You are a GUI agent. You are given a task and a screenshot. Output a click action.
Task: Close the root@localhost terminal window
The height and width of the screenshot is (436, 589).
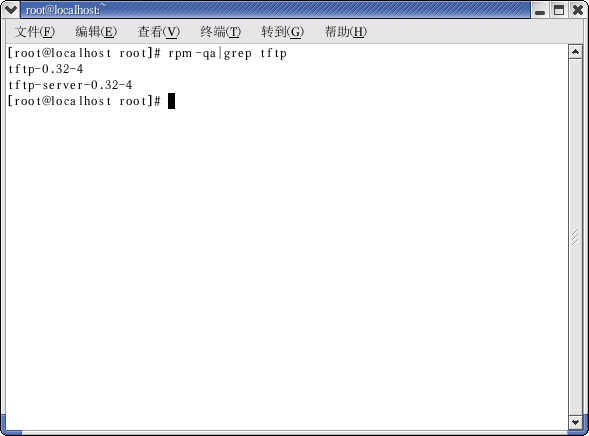click(578, 10)
